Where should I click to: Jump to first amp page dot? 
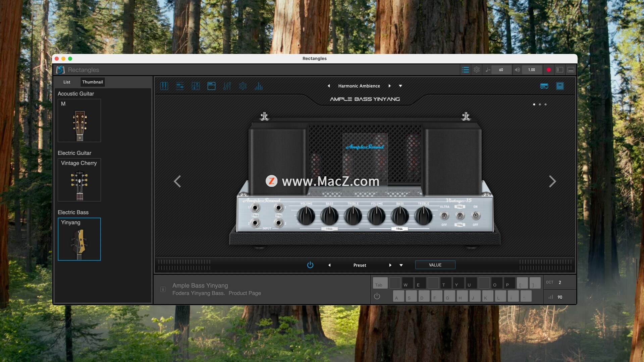click(x=534, y=105)
